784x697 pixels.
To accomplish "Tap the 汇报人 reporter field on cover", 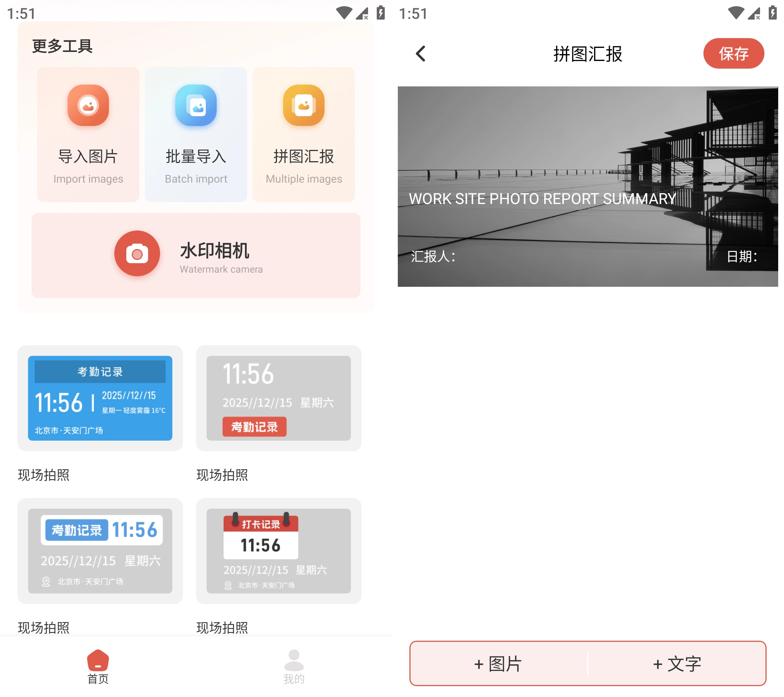I will coord(433,256).
